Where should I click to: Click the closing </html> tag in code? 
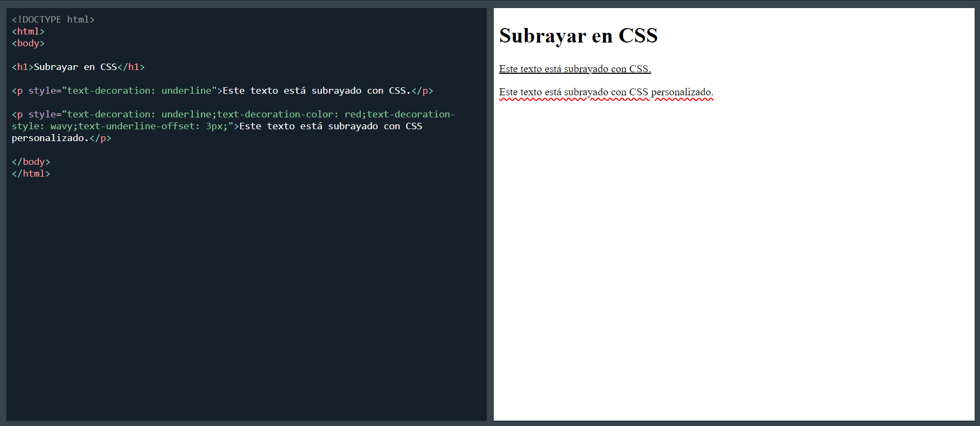click(x=31, y=173)
